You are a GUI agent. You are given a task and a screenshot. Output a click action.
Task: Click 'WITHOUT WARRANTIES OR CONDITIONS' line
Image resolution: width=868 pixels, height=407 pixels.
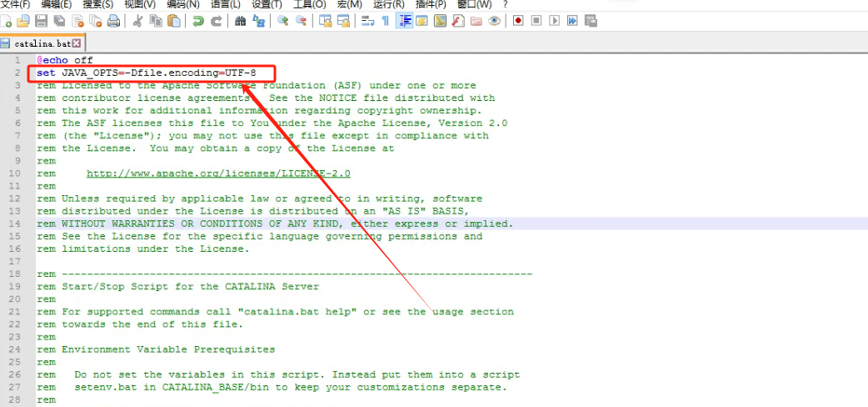pyautogui.click(x=275, y=224)
